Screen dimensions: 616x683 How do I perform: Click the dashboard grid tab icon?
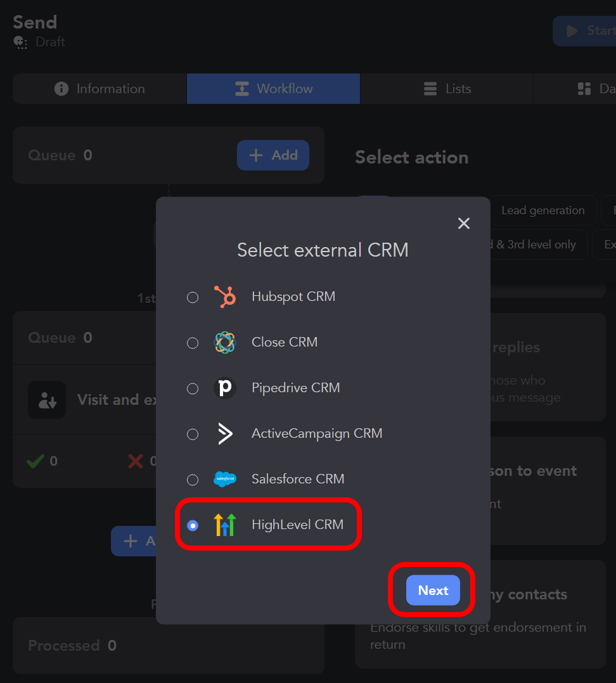[x=584, y=89]
